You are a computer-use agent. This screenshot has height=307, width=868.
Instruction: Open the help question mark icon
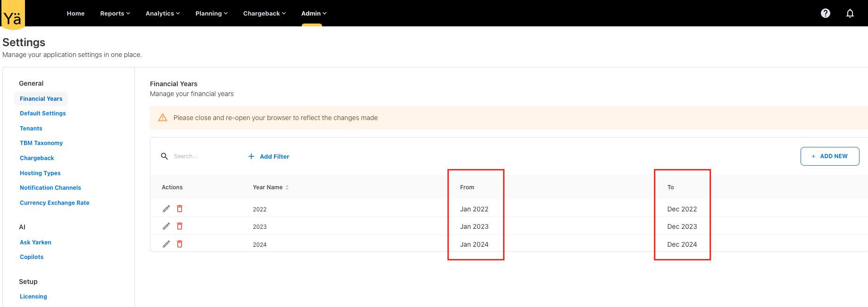tap(825, 13)
